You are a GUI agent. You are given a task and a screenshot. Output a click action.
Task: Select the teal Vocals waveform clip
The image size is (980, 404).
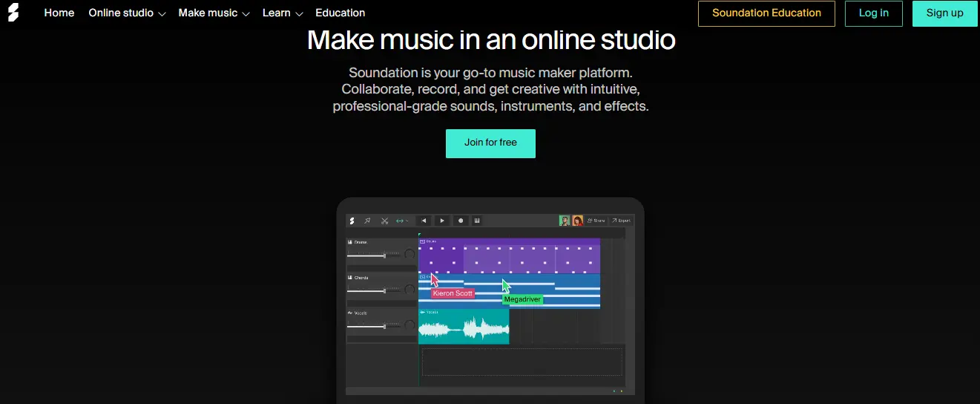tap(464, 326)
